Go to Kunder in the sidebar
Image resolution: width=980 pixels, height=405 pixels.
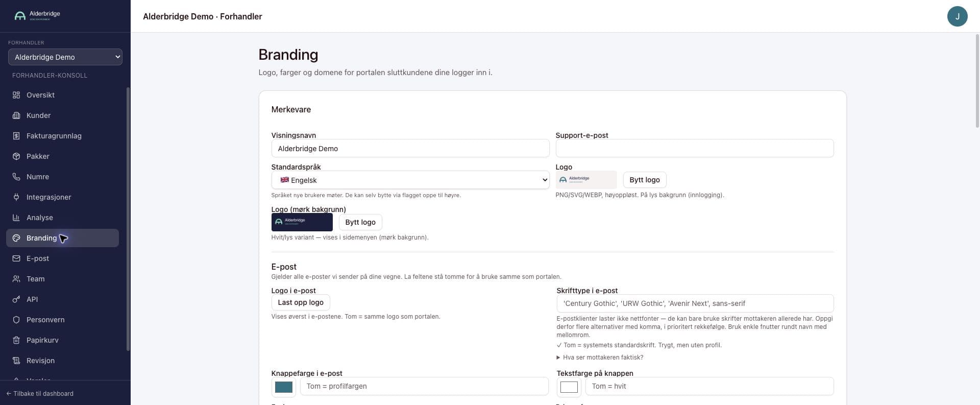pyautogui.click(x=62, y=115)
